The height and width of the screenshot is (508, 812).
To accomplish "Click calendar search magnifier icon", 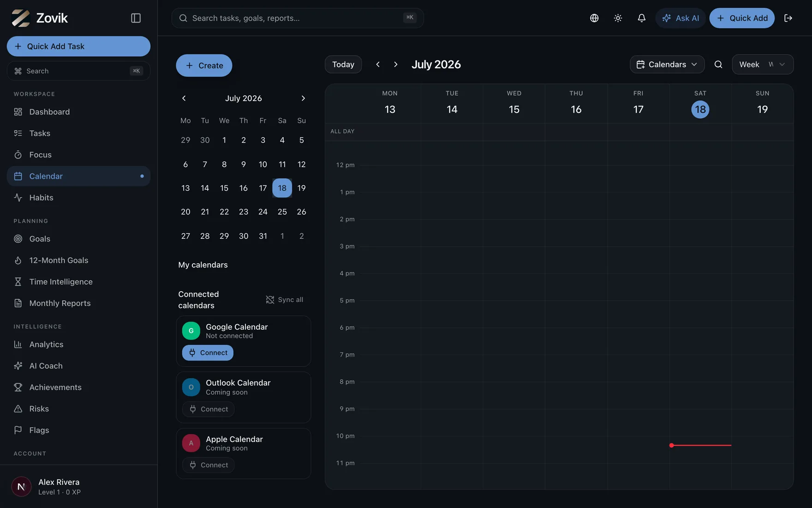I will pyautogui.click(x=718, y=65).
